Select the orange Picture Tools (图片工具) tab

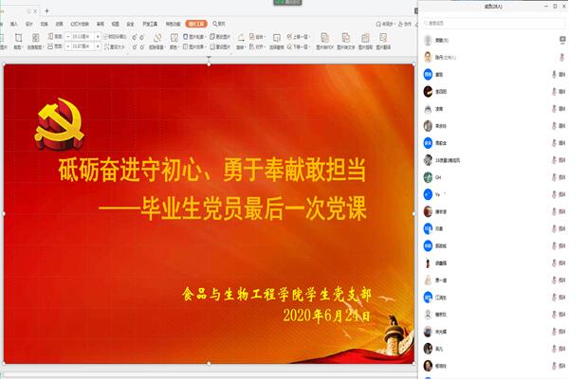pos(196,24)
